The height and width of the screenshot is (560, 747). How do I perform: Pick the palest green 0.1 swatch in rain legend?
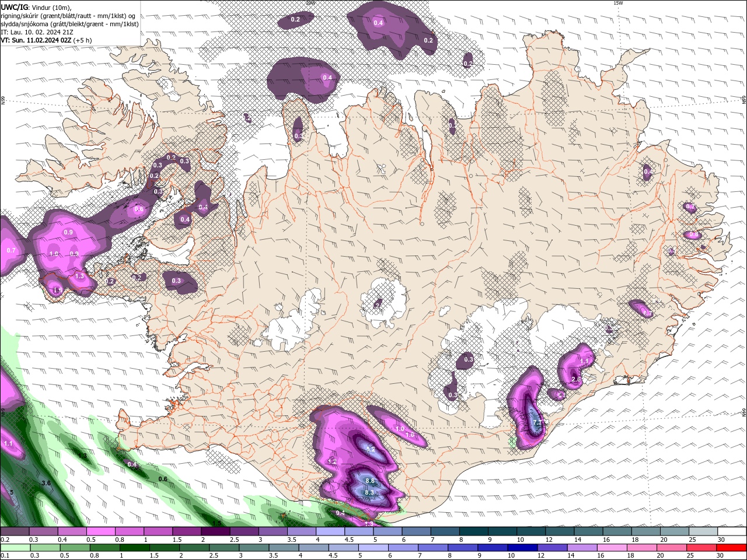15,548
